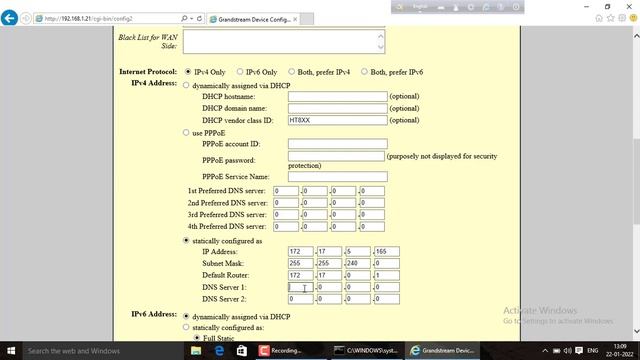Click the browser forward arrow button
Image resolution: width=640 pixels, height=360 pixels.
[x=26, y=19]
